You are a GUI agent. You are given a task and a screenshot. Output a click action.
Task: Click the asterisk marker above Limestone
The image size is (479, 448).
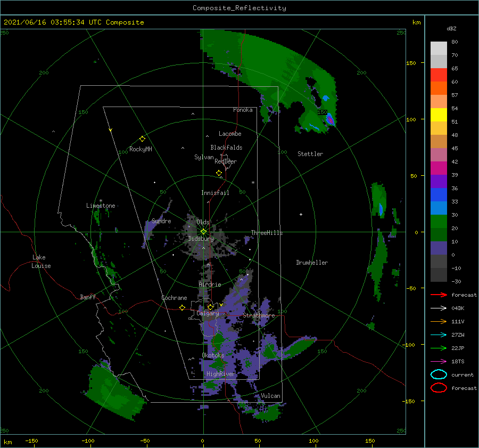pyautogui.click(x=101, y=201)
